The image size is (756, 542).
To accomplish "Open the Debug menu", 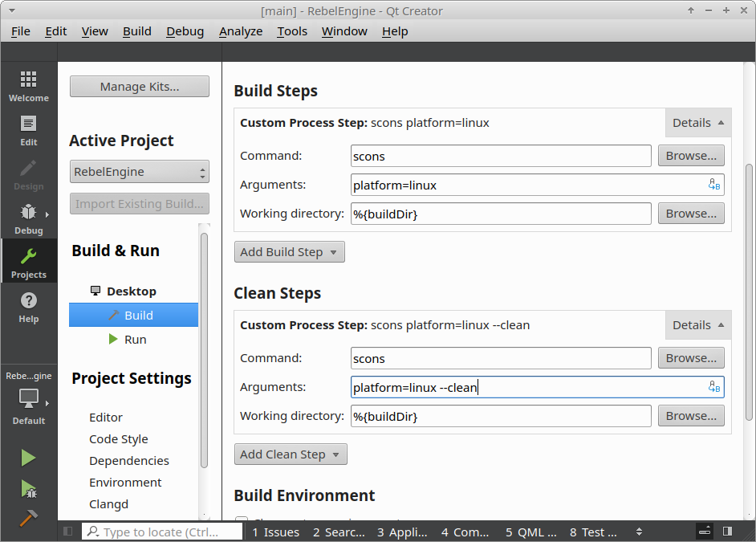I will (185, 31).
